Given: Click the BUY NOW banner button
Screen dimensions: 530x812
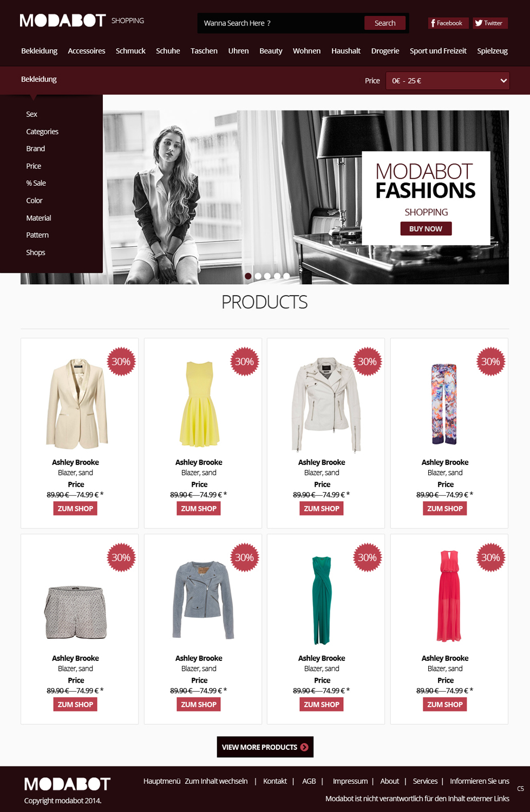Looking at the screenshot, I should click(426, 229).
